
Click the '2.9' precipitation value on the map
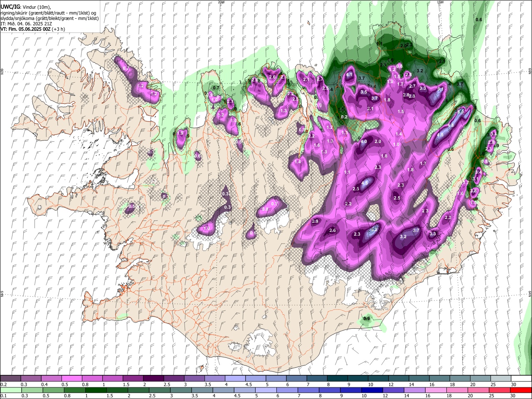point(315,222)
